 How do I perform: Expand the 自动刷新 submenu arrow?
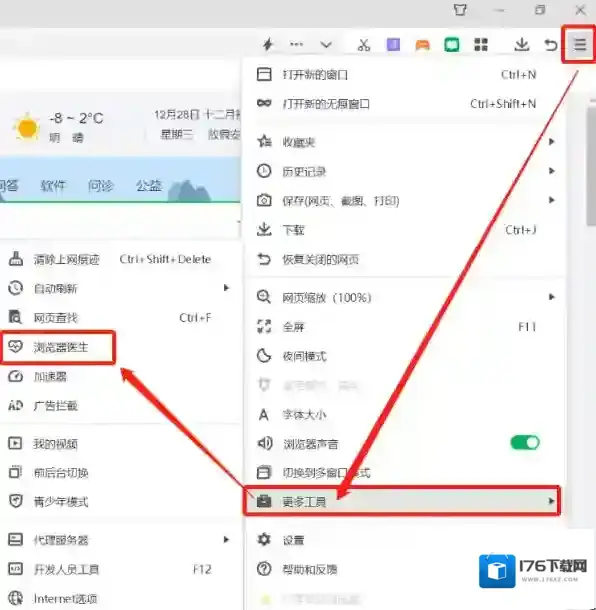(x=226, y=288)
